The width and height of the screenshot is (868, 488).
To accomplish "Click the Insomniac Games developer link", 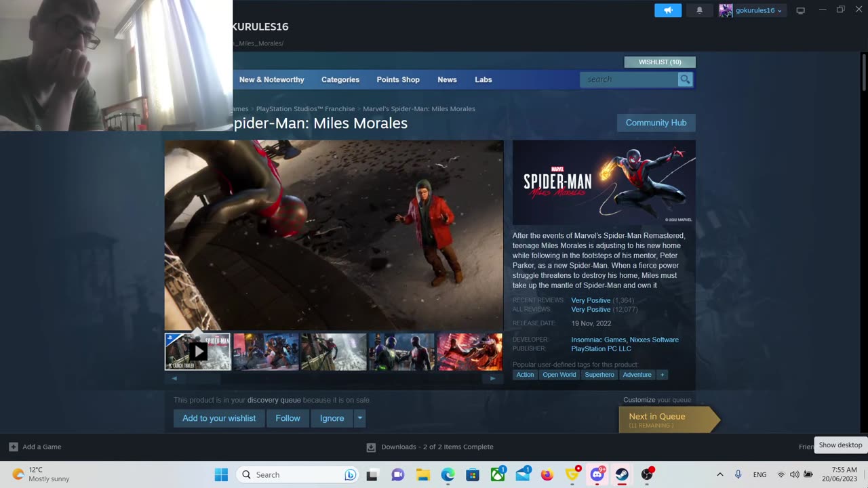I will click(x=599, y=340).
